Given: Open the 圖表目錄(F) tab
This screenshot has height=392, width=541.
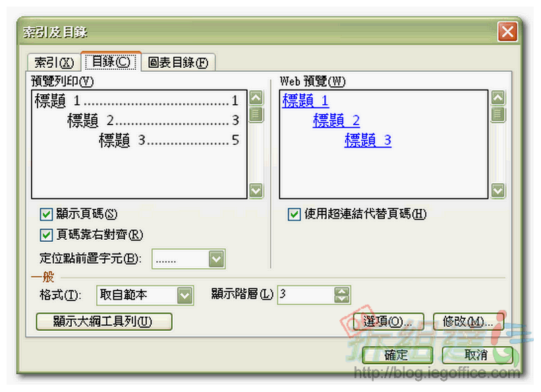Looking at the screenshot, I should [x=178, y=63].
